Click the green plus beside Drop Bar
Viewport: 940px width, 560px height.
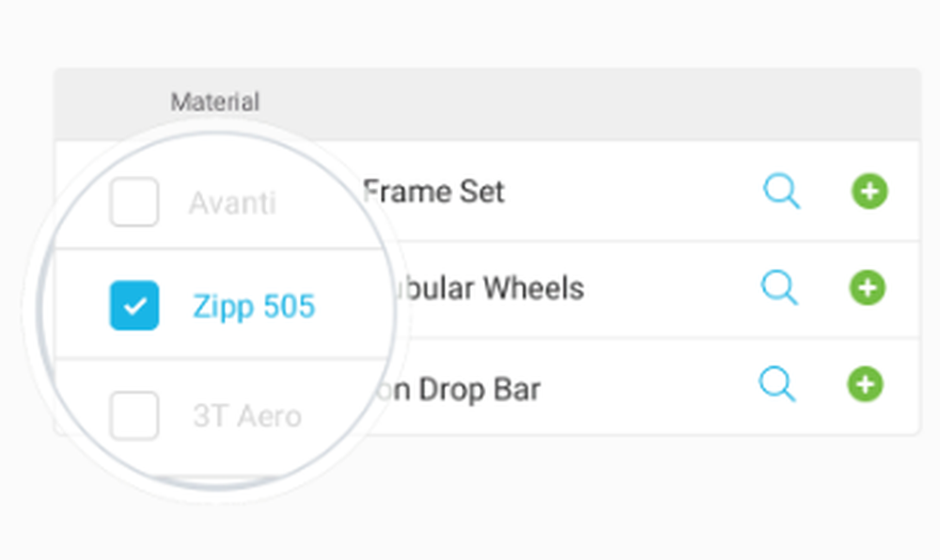pos(865,384)
